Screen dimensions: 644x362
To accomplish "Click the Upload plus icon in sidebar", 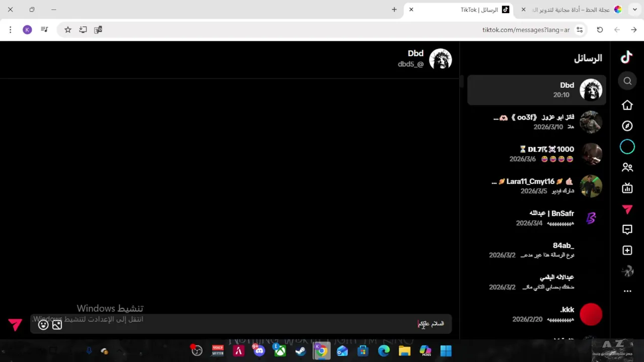I will click(627, 250).
